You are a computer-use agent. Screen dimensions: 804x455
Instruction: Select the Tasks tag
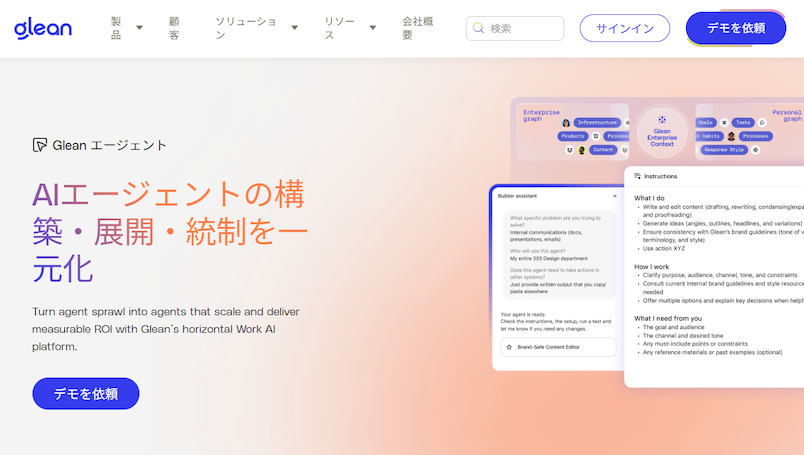coord(743,123)
